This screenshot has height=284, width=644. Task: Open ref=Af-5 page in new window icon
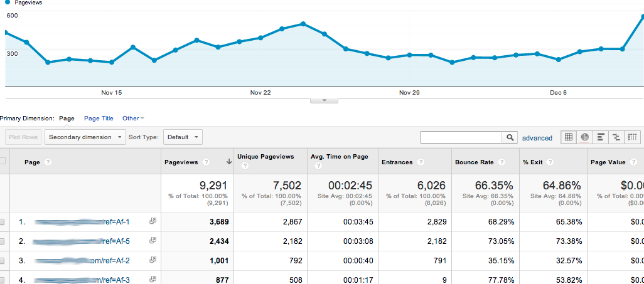pyautogui.click(x=153, y=241)
